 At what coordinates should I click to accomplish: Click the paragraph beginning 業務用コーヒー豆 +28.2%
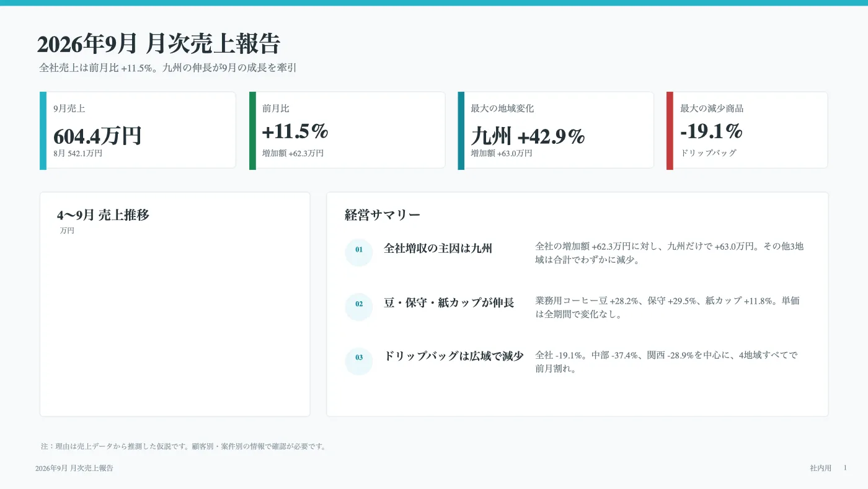coord(668,307)
